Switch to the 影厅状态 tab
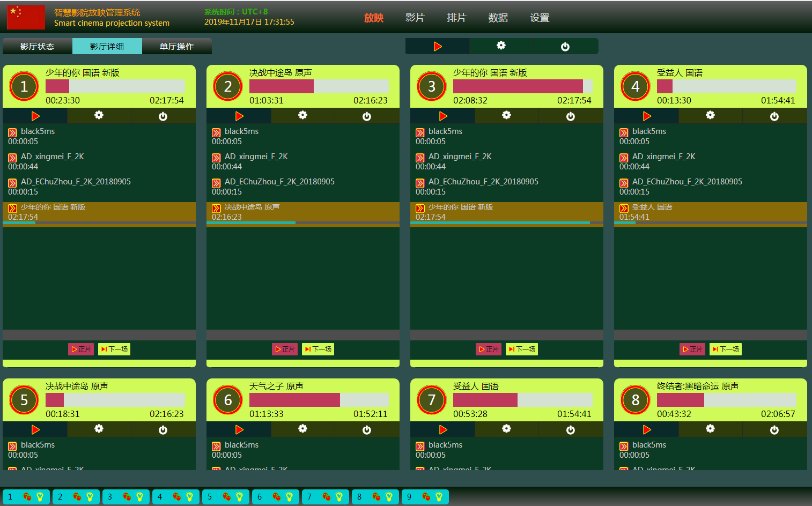The width and height of the screenshot is (812, 506). click(38, 46)
